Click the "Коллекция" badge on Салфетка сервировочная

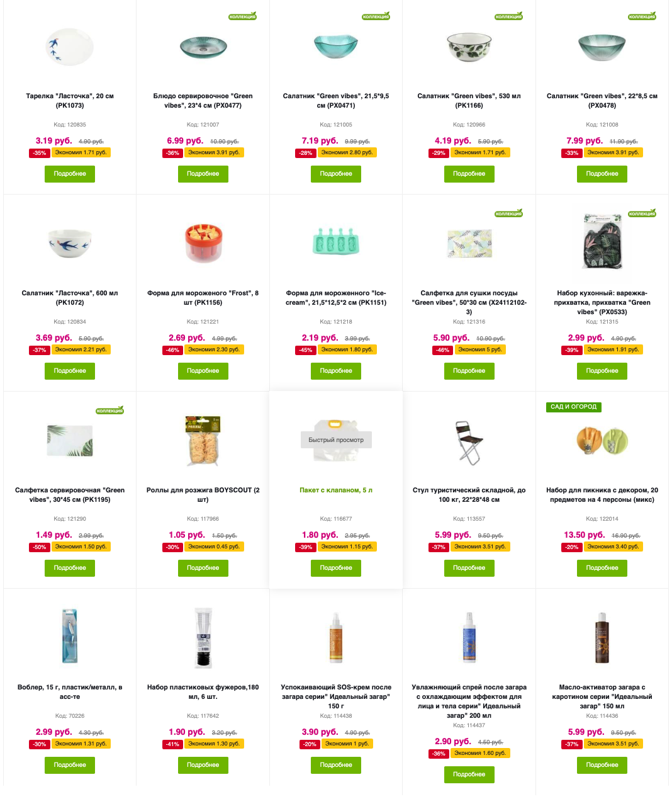[x=109, y=411]
